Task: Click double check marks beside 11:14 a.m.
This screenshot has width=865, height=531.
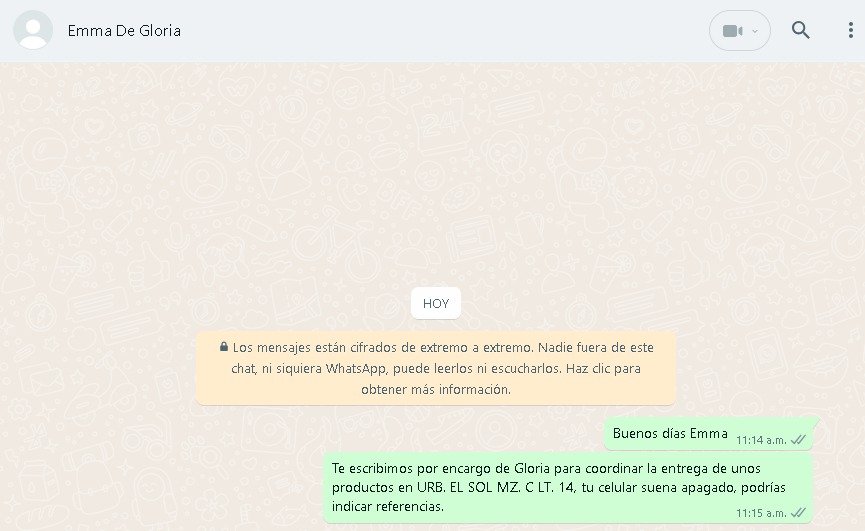Action: click(x=798, y=439)
